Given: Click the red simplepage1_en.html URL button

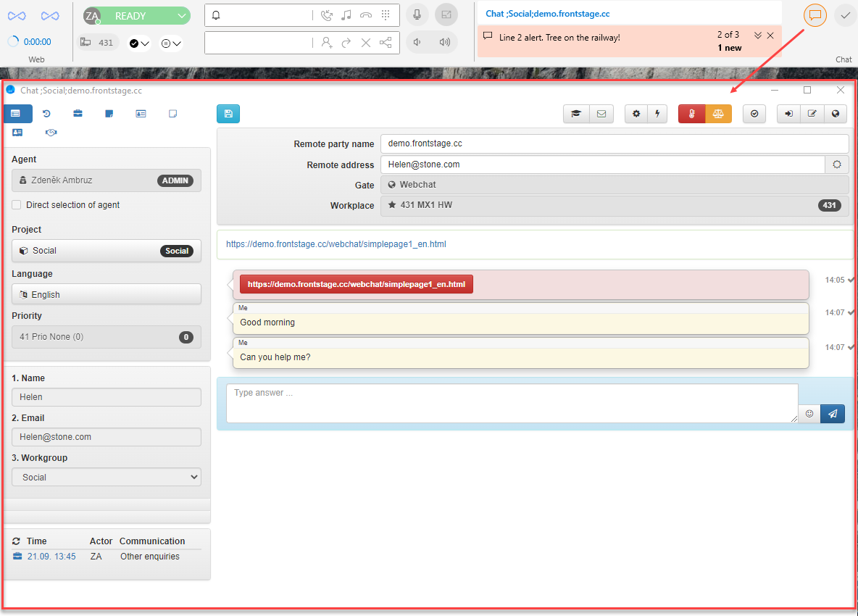Looking at the screenshot, I should coord(357,285).
